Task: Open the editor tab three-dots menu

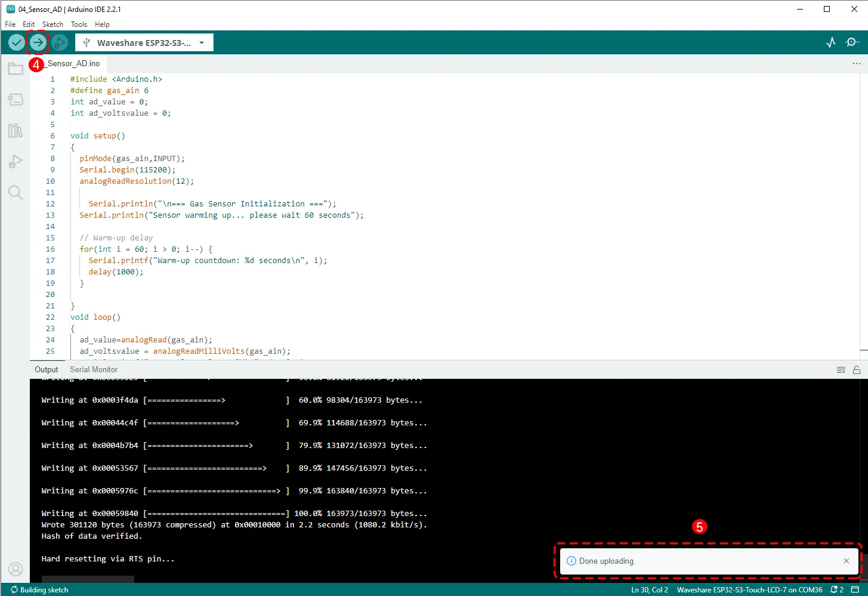Action: click(856, 63)
